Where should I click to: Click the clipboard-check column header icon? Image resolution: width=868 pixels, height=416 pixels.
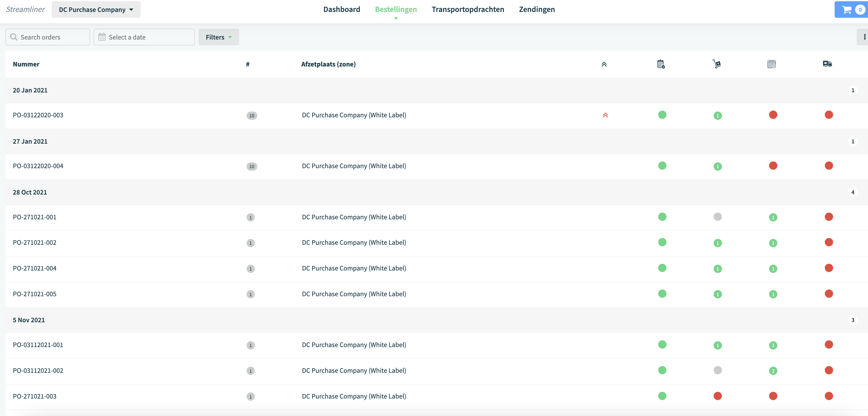pos(661,64)
